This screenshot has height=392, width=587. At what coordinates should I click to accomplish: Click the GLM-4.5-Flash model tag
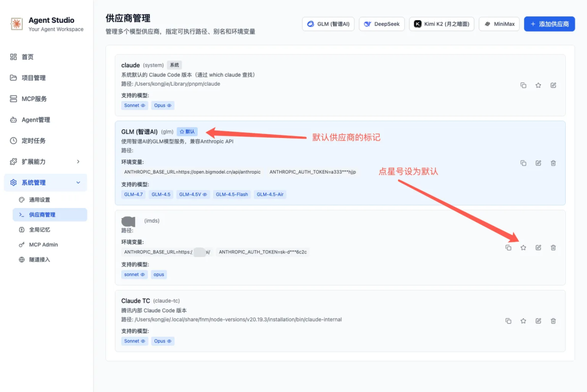coord(232,194)
